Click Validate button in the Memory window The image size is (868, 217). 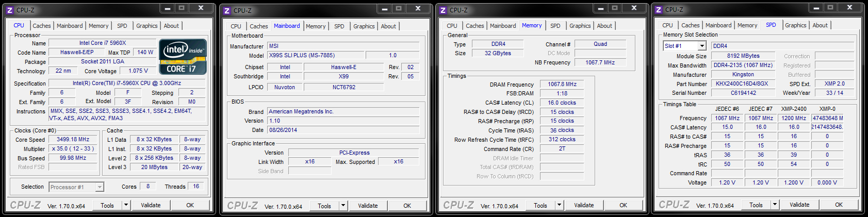[584, 205]
